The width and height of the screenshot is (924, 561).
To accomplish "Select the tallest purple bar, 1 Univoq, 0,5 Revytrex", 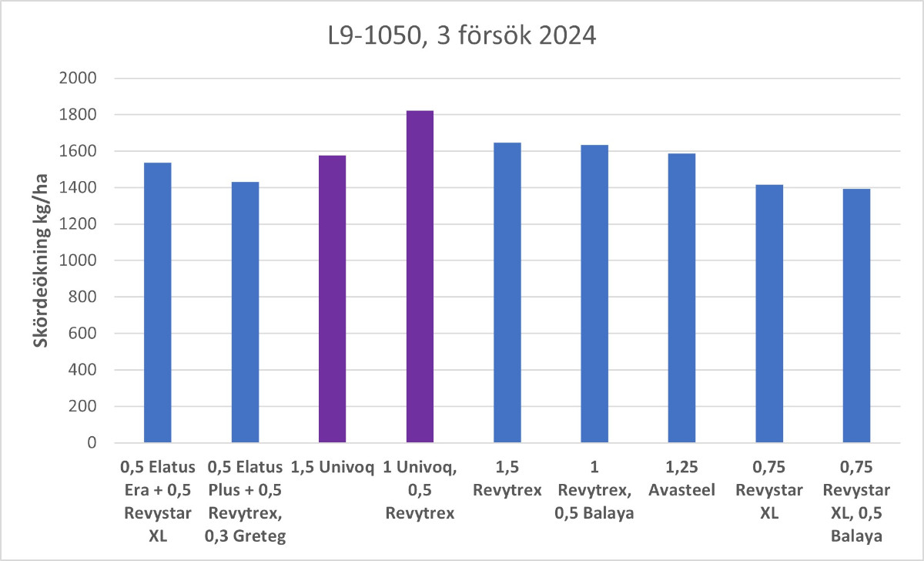I will (x=420, y=277).
